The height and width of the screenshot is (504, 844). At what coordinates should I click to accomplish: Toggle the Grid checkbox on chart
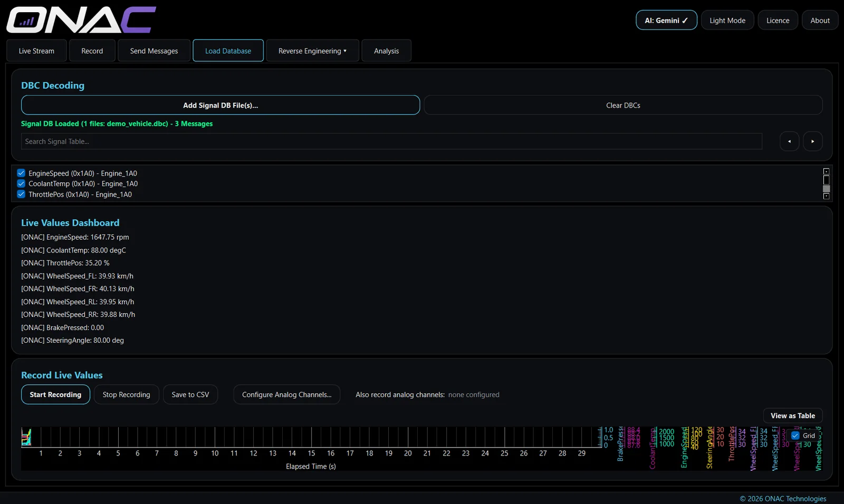795,435
